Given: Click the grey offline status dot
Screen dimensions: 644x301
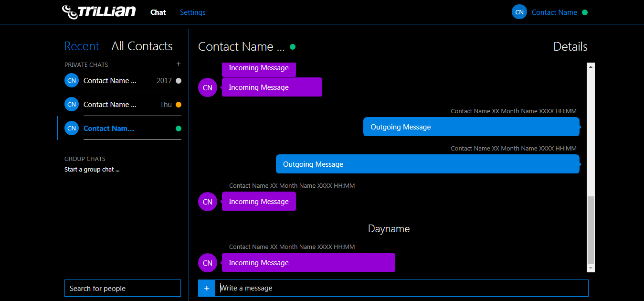Looking at the screenshot, I should coord(179,81).
